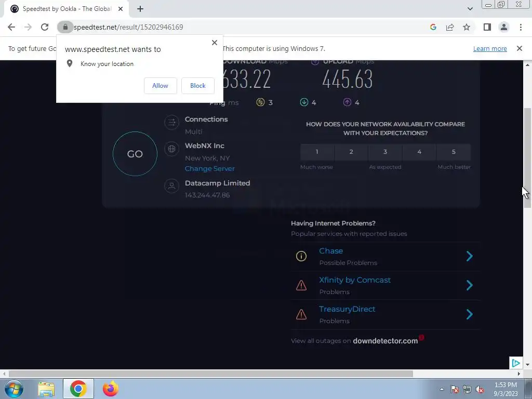532x399 pixels.
Task: Click the Connections icon
Action: (x=171, y=122)
